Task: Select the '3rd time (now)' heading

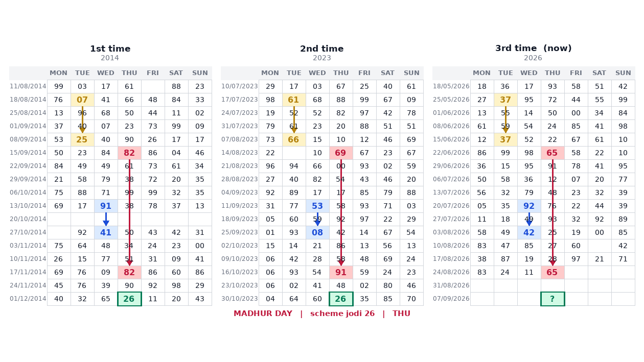Action: pyautogui.click(x=534, y=49)
